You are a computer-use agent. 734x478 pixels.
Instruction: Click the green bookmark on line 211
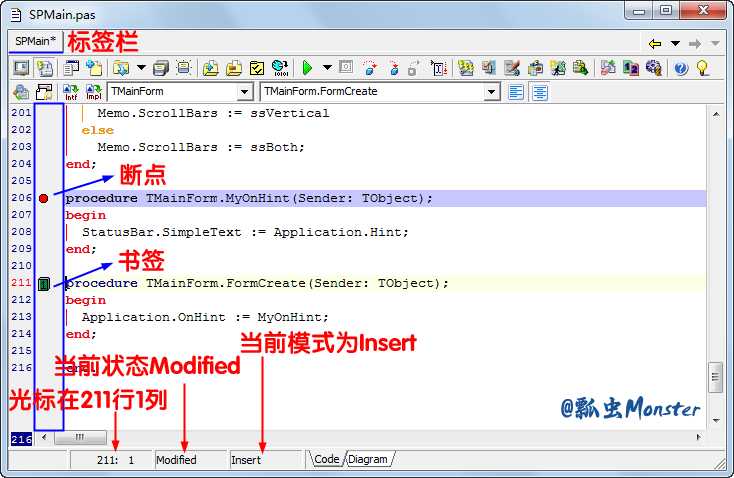[44, 284]
